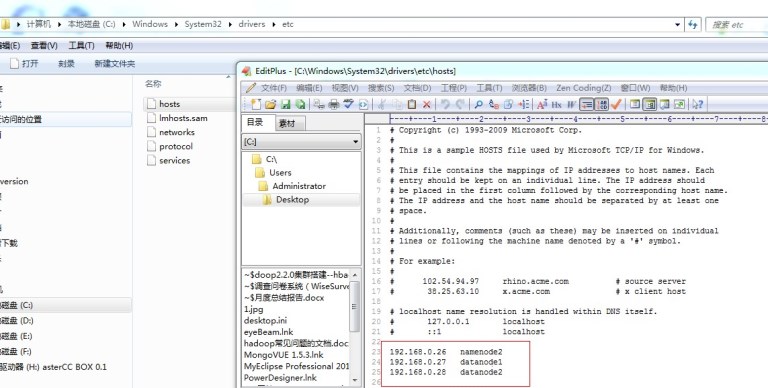Toggle line numbers button in EditPlus toolbar
This screenshot has height=388, width=768.
(x=601, y=104)
